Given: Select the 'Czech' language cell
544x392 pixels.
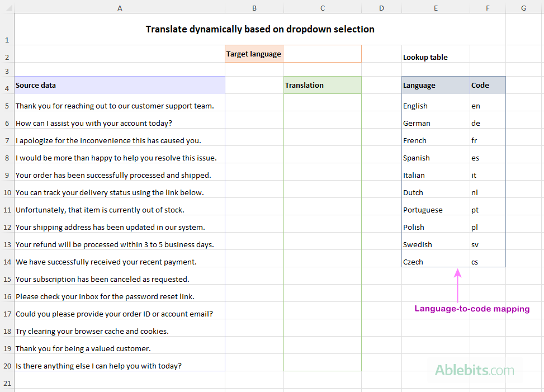Looking at the screenshot, I should (x=436, y=259).
